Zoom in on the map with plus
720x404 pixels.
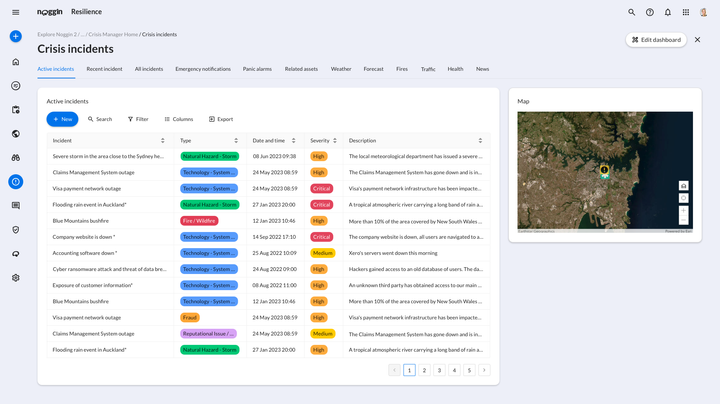coord(683,210)
